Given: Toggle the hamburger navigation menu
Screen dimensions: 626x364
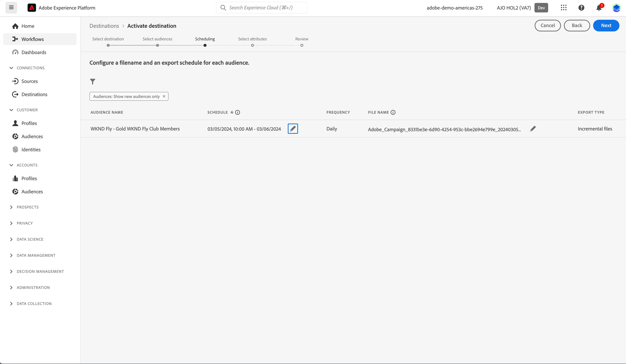Looking at the screenshot, I should click(11, 7).
